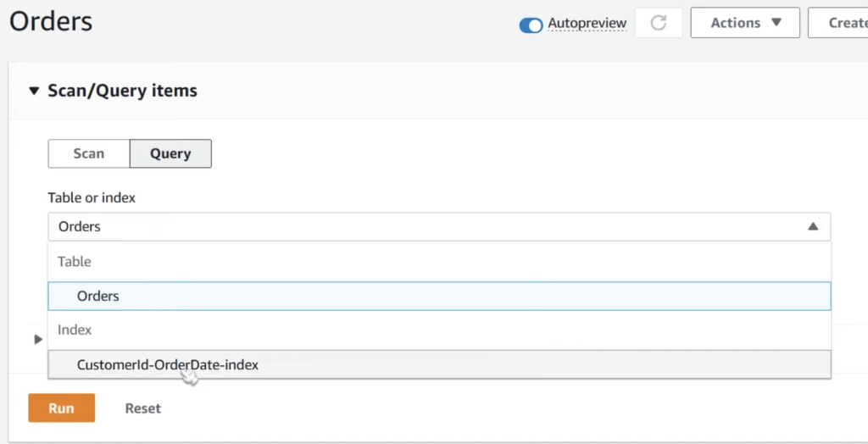Collapse the Scan/Query items triangle
The height and width of the screenshot is (444, 868).
click(x=34, y=91)
